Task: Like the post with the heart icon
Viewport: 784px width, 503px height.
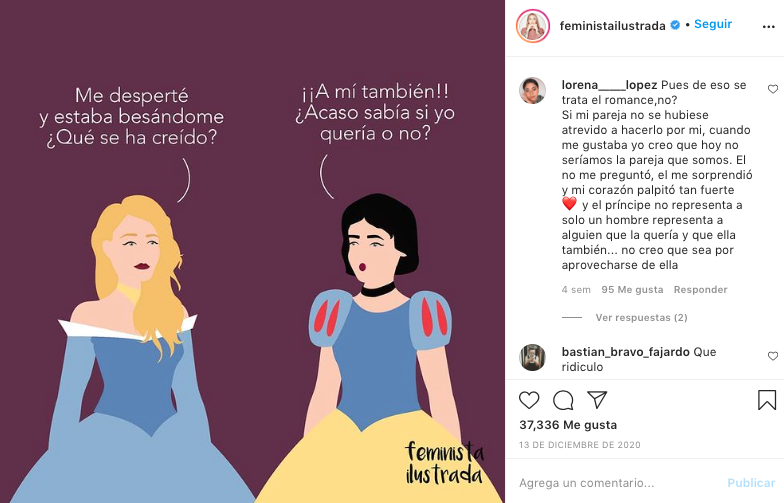Action: 529,400
